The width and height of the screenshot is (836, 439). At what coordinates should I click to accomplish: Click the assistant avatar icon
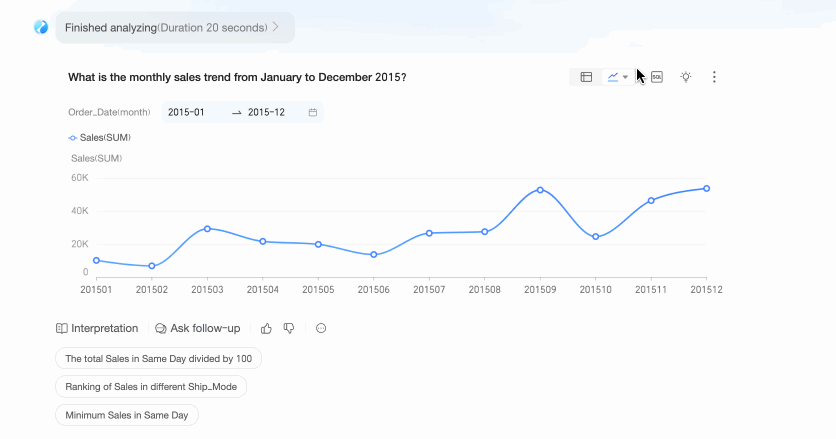[41, 27]
